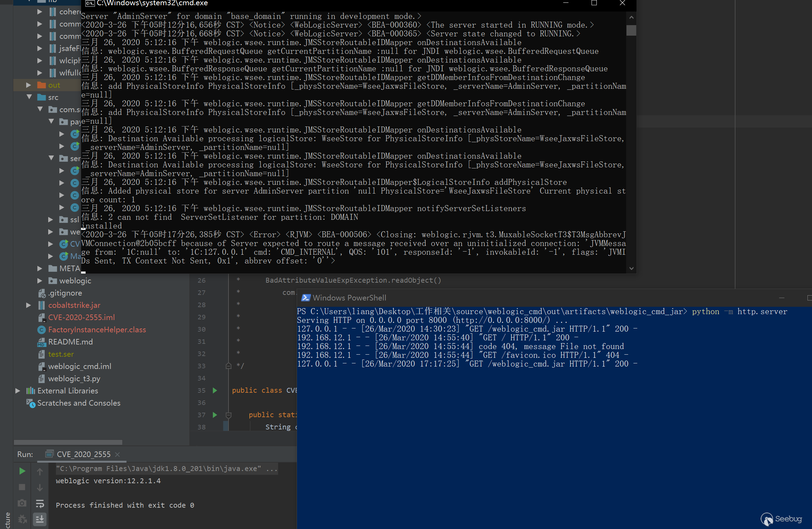812x529 pixels.
Task: Open README.md in project tree
Action: [70, 342]
